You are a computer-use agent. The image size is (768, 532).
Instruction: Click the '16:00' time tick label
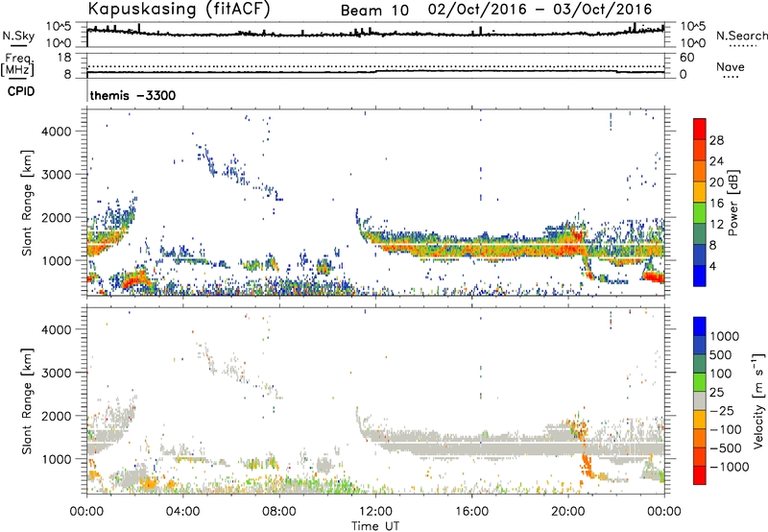tap(471, 512)
